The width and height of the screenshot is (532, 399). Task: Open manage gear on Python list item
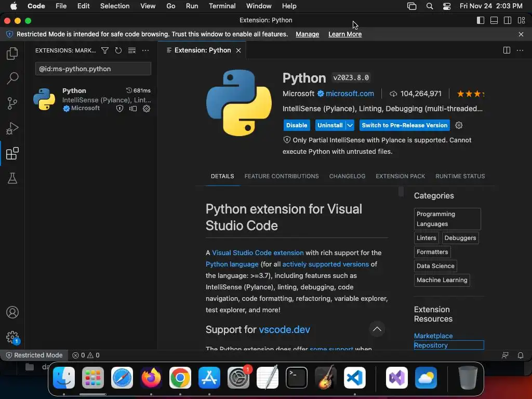pos(146,109)
